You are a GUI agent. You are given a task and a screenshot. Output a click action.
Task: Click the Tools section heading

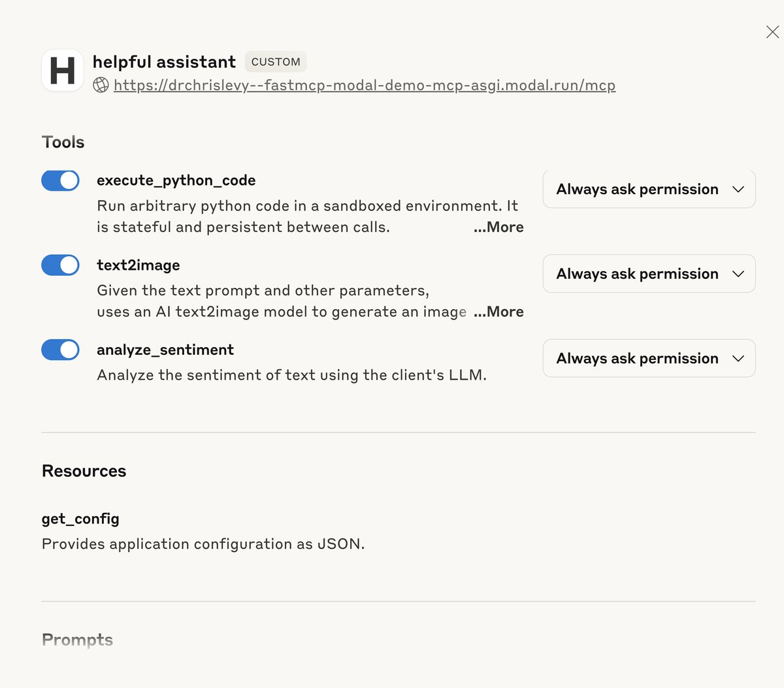63,142
